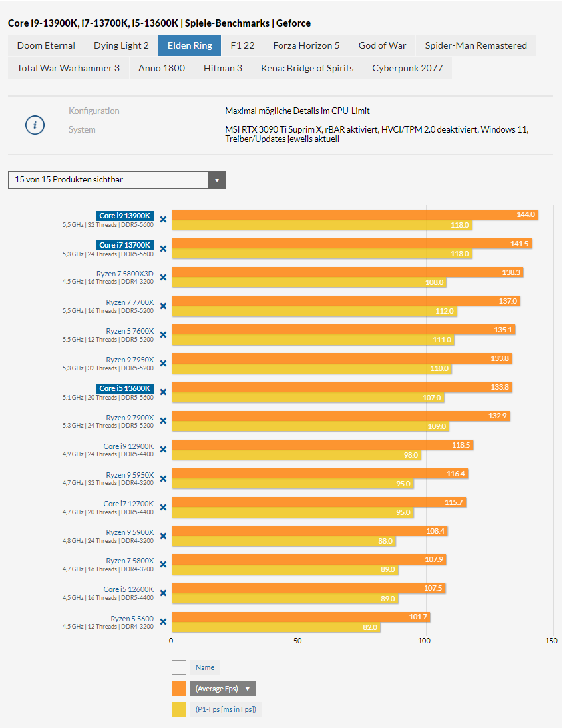563x728 pixels.
Task: Remove Ryzen 7 5800X with its X icon
Action: click(x=163, y=565)
